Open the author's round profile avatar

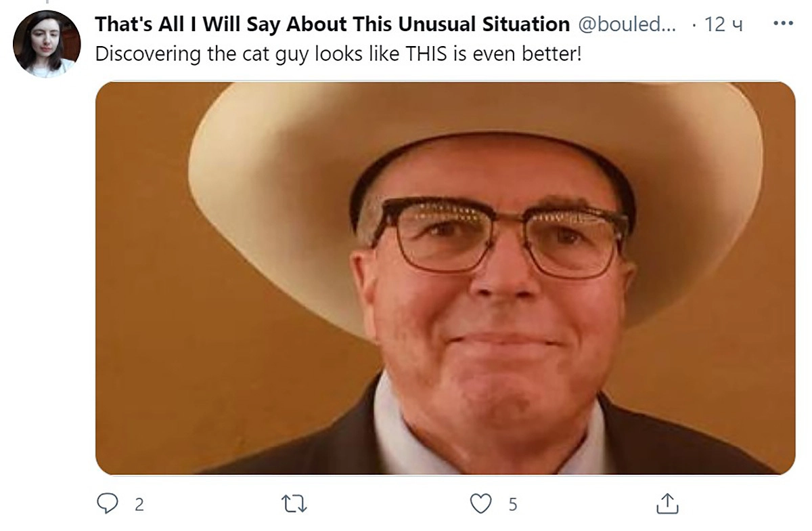point(47,44)
